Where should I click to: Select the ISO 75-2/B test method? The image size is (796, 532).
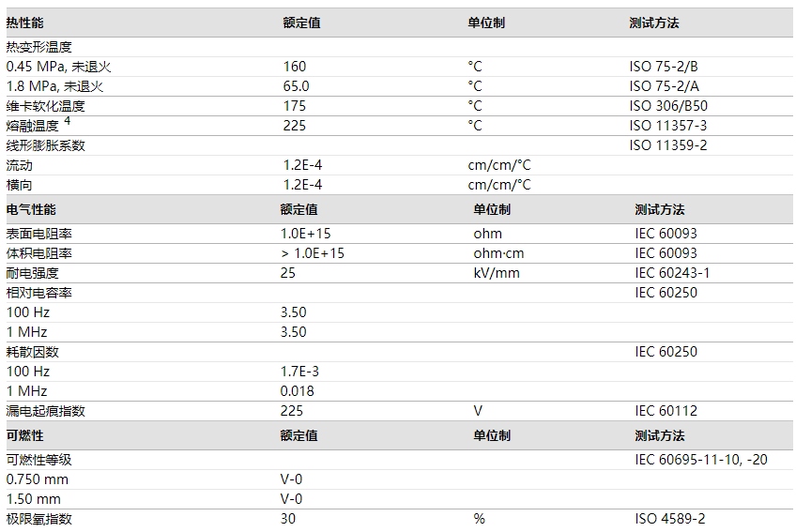664,67
